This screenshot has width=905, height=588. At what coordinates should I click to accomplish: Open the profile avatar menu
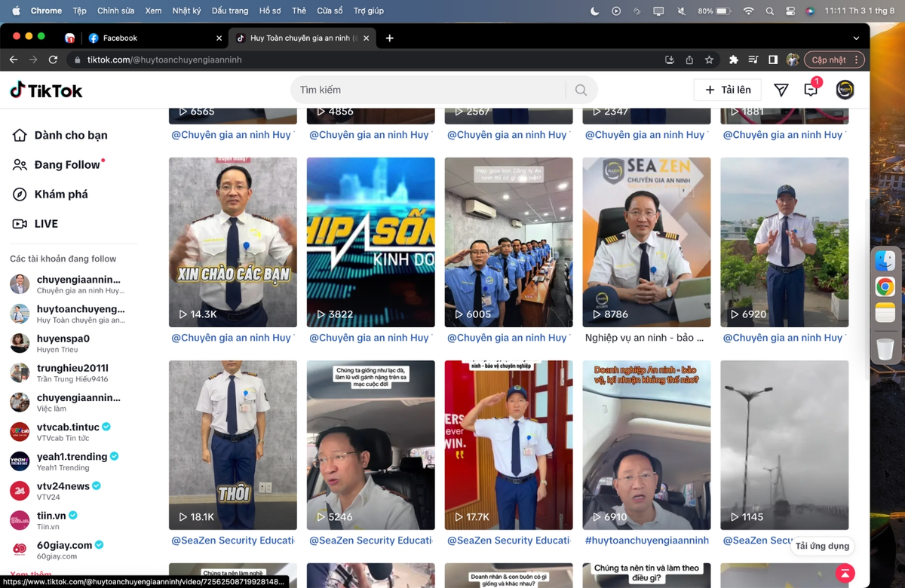click(x=845, y=90)
